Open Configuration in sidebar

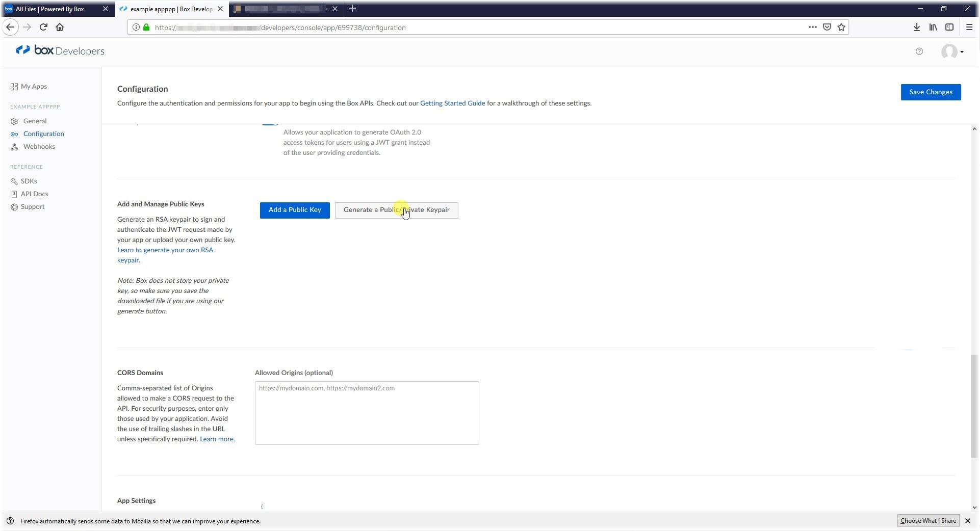point(37,134)
